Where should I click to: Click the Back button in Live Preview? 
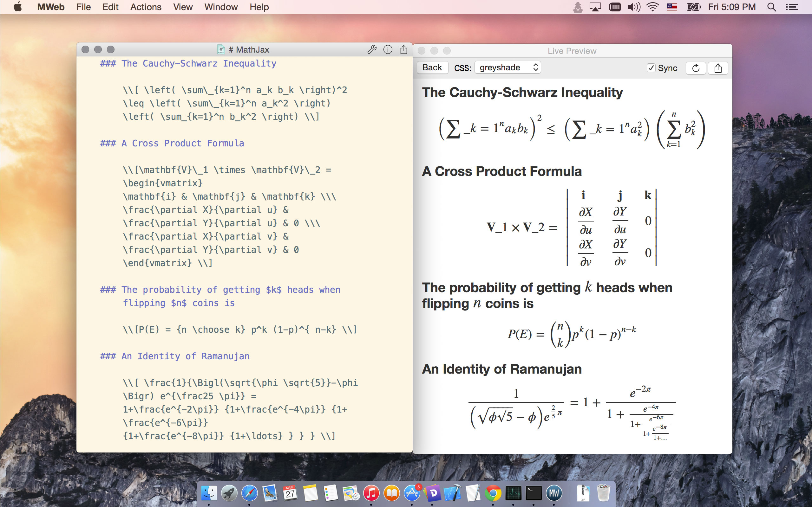432,68
